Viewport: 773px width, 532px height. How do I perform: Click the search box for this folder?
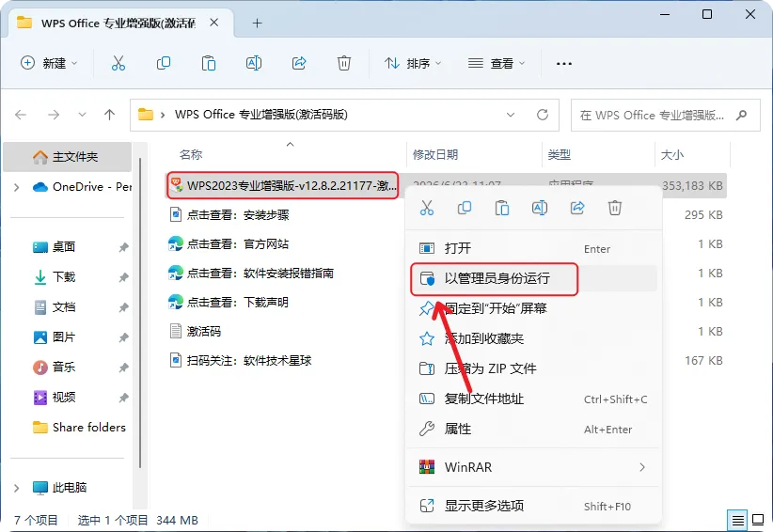[666, 116]
